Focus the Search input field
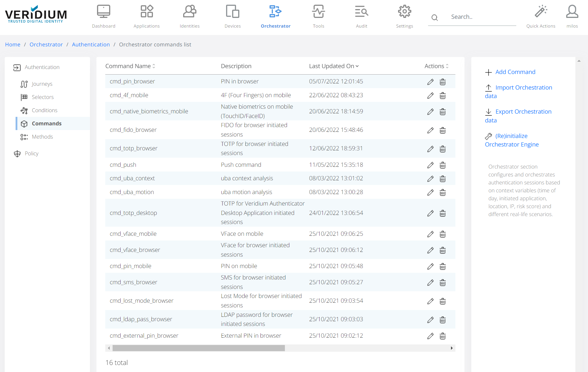The width and height of the screenshot is (588, 372). 482,17
